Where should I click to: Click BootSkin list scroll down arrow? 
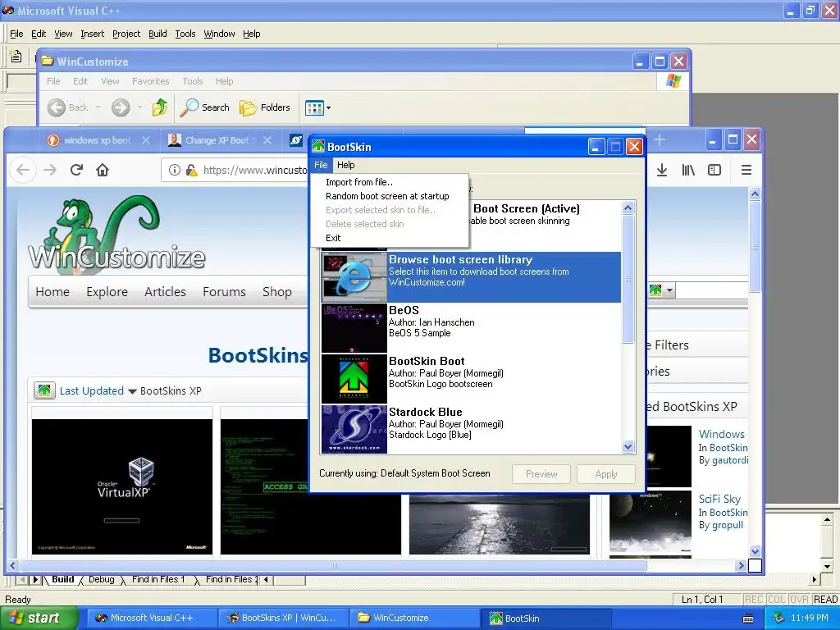point(628,446)
